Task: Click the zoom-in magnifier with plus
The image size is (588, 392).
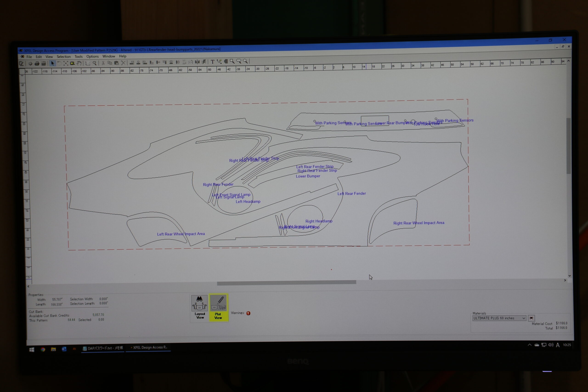Action: (x=95, y=63)
